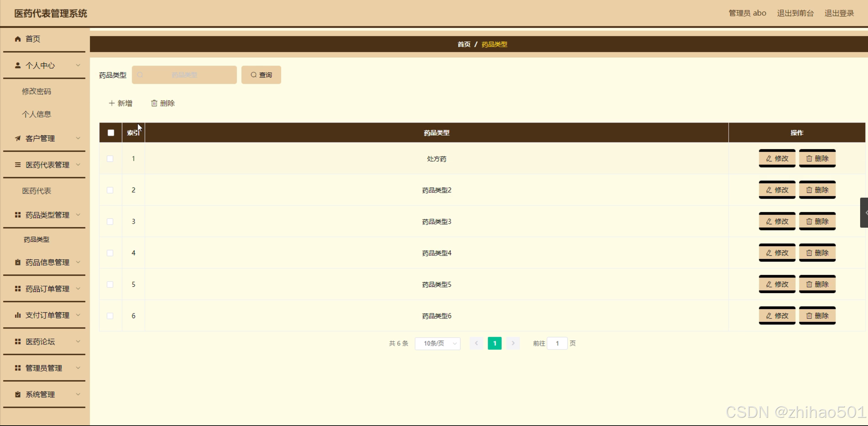
Task: Click the plus 新增 button
Action: click(x=121, y=103)
